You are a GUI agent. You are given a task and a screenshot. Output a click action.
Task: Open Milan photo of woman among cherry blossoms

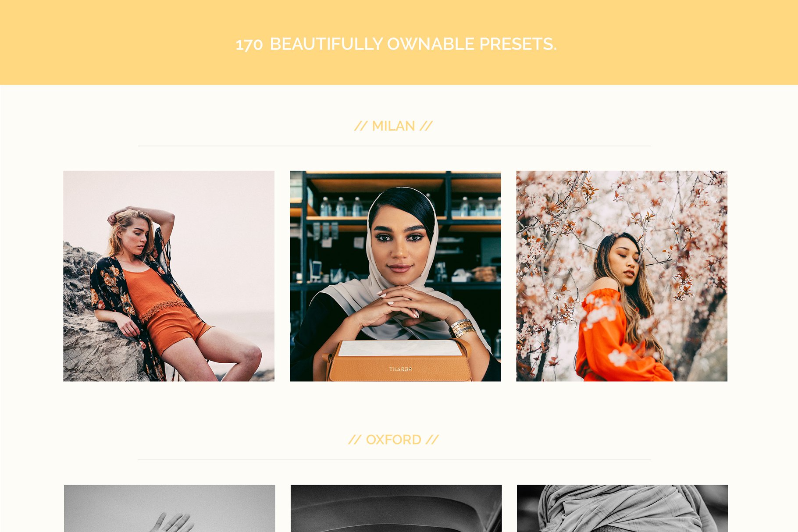click(x=622, y=276)
